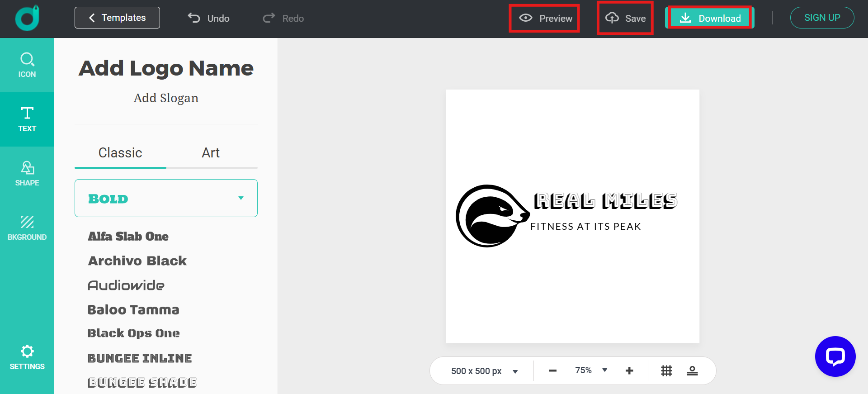Image resolution: width=868 pixels, height=394 pixels.
Task: Select the Shape tool in sidebar
Action: (x=27, y=174)
